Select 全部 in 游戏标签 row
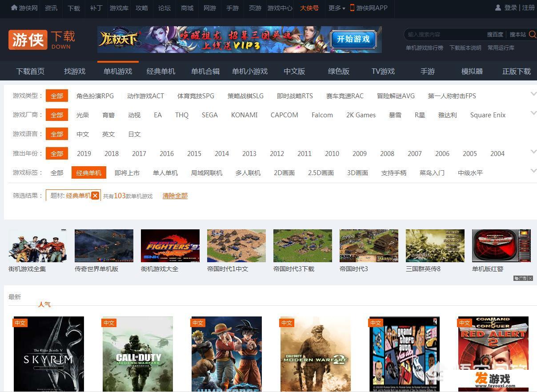 point(57,172)
